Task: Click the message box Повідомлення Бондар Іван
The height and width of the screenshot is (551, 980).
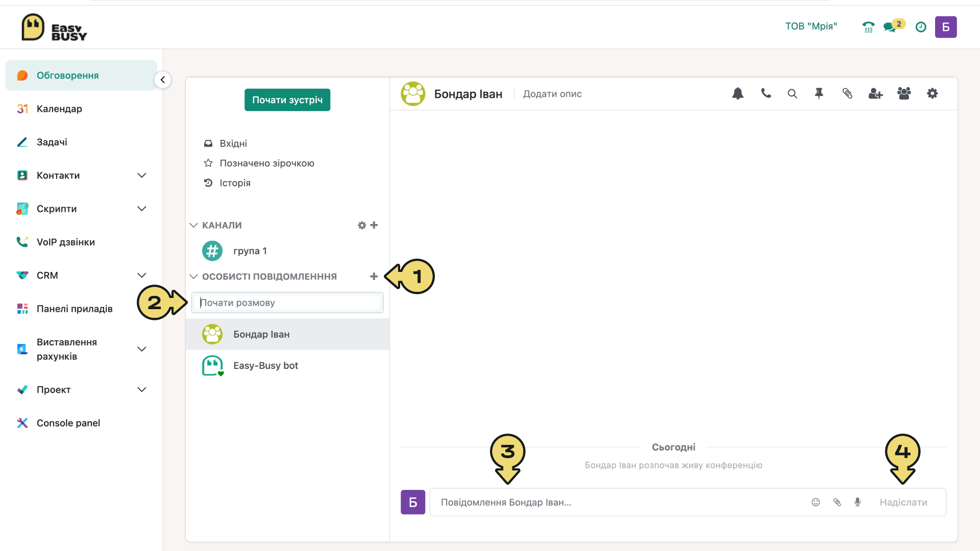Action: [x=620, y=502]
